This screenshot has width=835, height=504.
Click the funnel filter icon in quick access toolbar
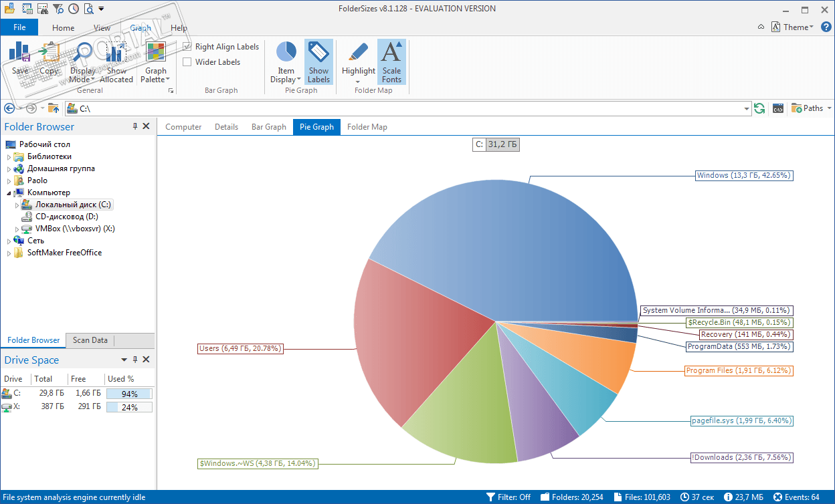(x=58, y=9)
